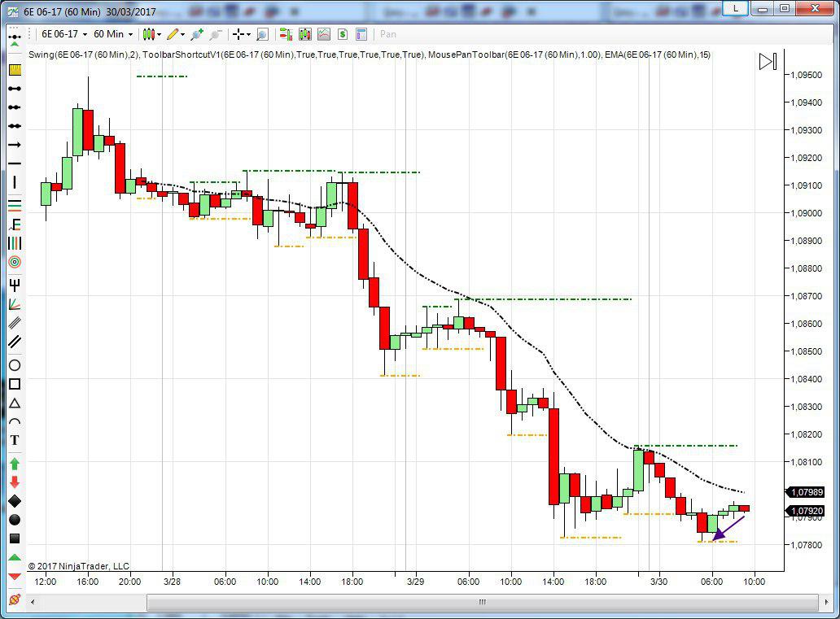Click the greyed Zoom out toolbar icon
Screen dimensions: 840x619
(x=216, y=34)
